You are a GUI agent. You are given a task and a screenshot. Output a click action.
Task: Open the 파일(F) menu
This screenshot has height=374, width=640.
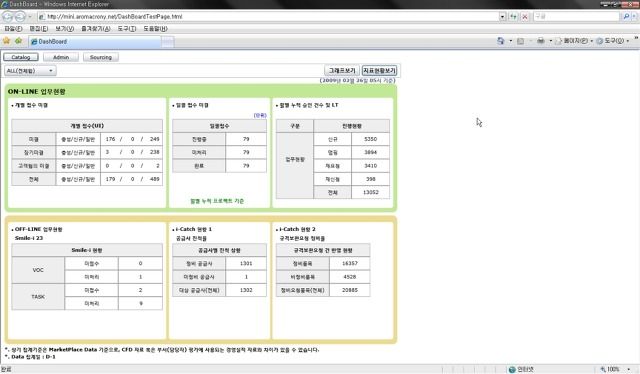[x=13, y=29]
